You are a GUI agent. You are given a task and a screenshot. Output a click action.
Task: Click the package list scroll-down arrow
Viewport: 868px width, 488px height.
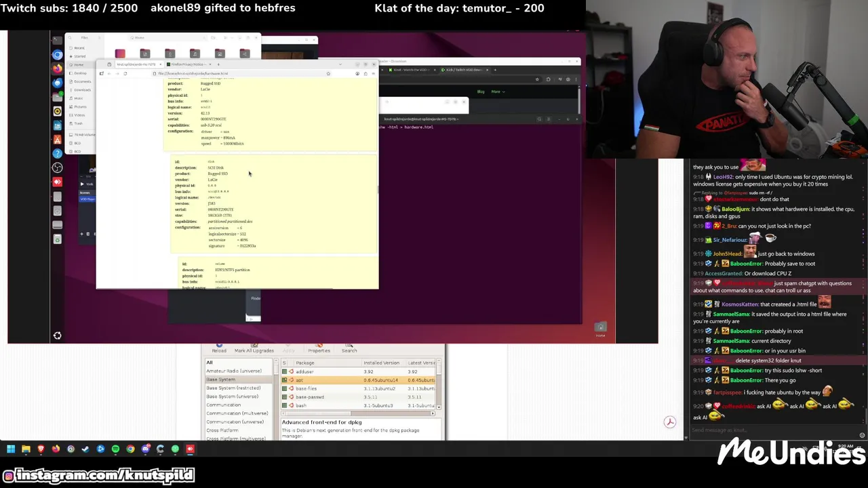coord(439,407)
